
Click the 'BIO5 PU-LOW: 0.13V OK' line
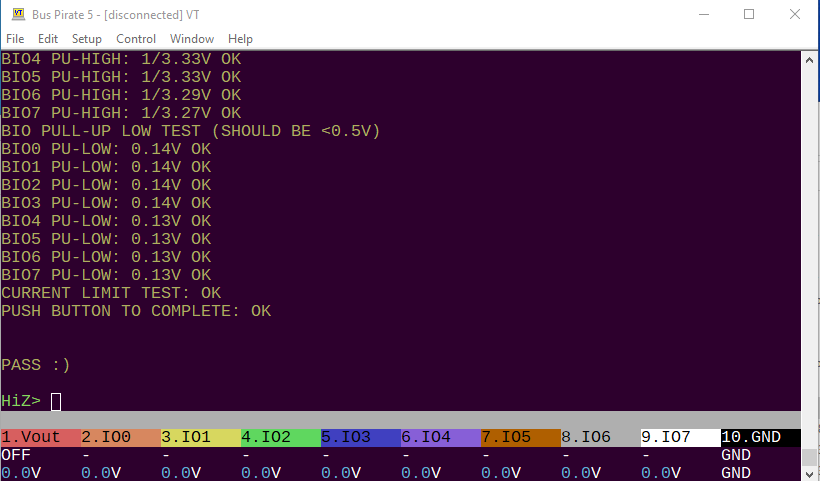[106, 239]
